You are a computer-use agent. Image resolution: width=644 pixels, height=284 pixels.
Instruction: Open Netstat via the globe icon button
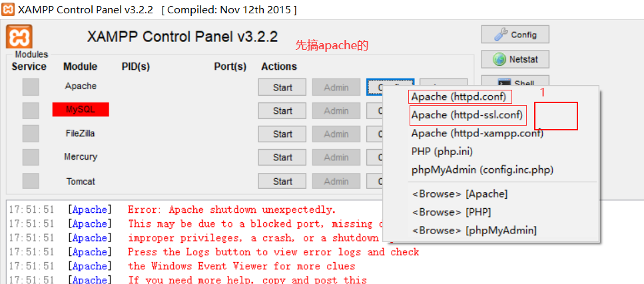tap(515, 59)
